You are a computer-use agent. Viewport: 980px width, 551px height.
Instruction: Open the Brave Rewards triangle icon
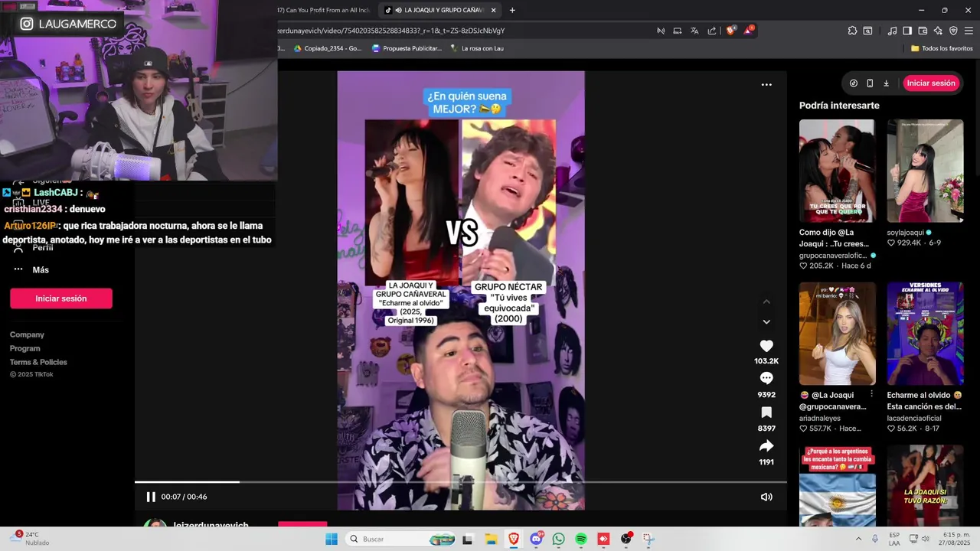(750, 31)
